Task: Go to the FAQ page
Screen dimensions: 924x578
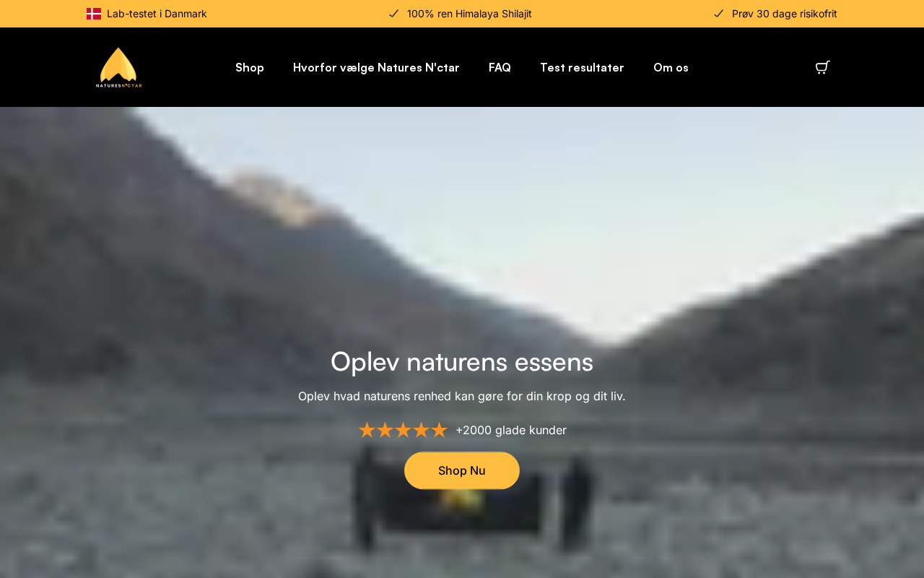Action: (x=500, y=67)
